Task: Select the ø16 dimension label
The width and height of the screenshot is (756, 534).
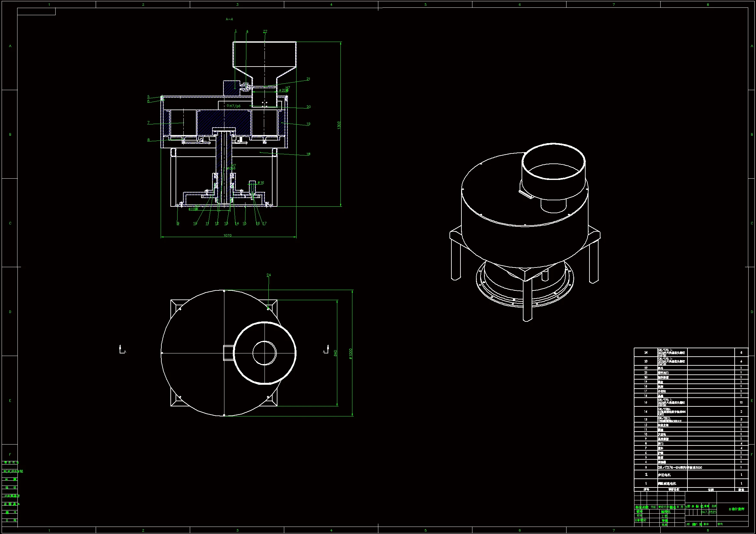Action: (261, 183)
